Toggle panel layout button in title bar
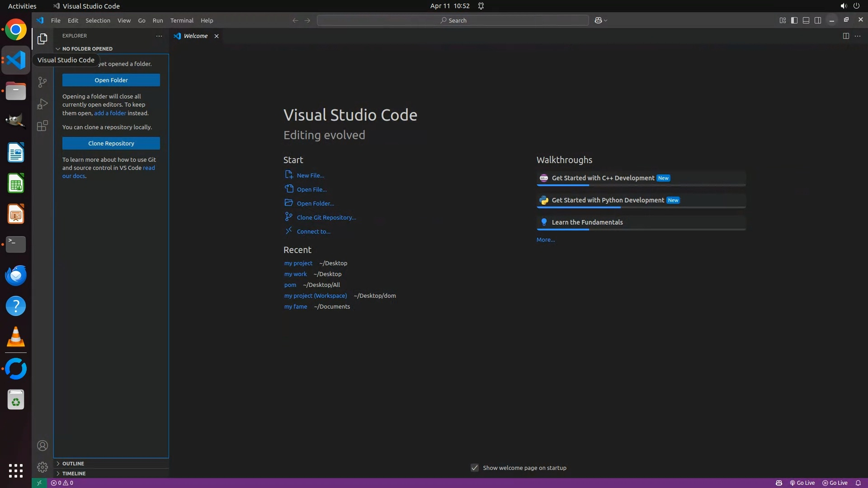This screenshot has height=488, width=868. click(x=806, y=20)
